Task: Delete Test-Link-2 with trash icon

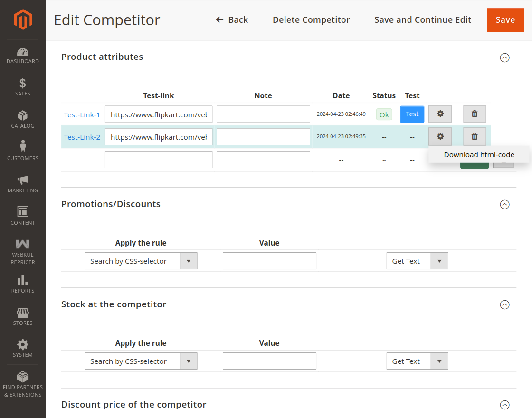Action: [475, 137]
